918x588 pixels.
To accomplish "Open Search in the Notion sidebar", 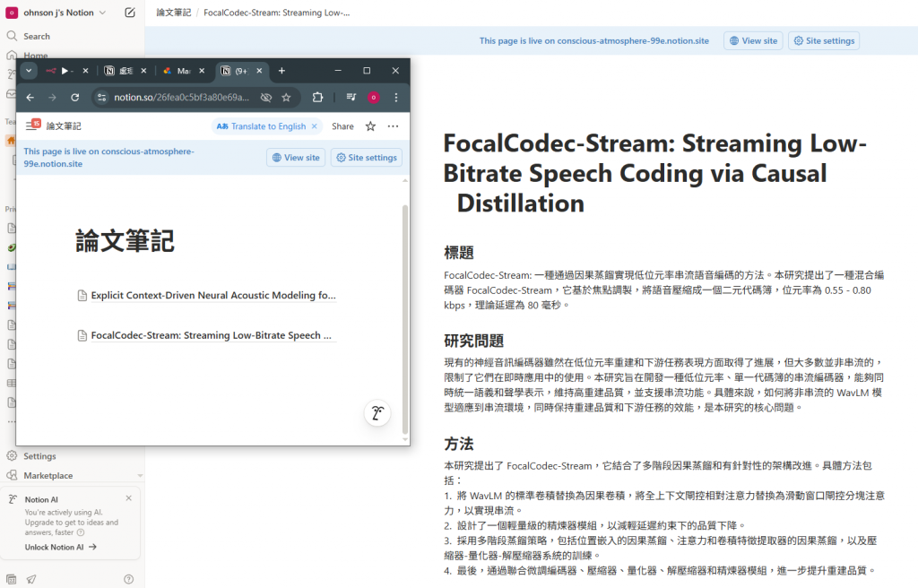I will point(36,37).
